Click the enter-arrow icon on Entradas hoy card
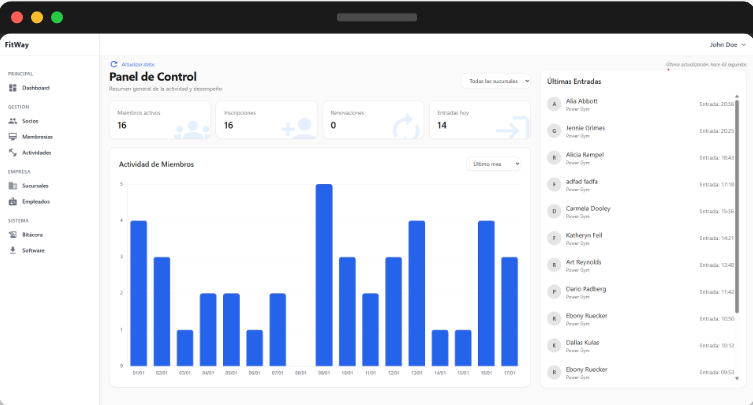The width and height of the screenshot is (753, 405). point(512,128)
